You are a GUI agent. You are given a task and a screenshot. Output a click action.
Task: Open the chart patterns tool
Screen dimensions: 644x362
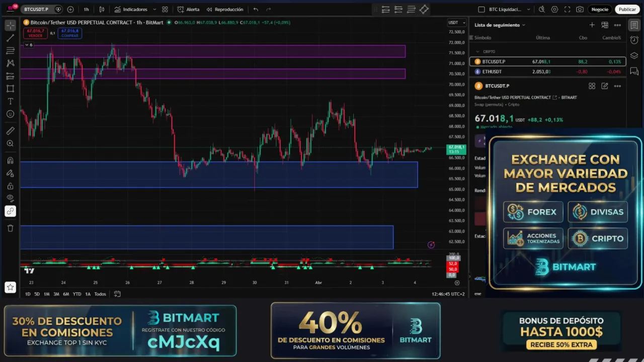pos(10,63)
